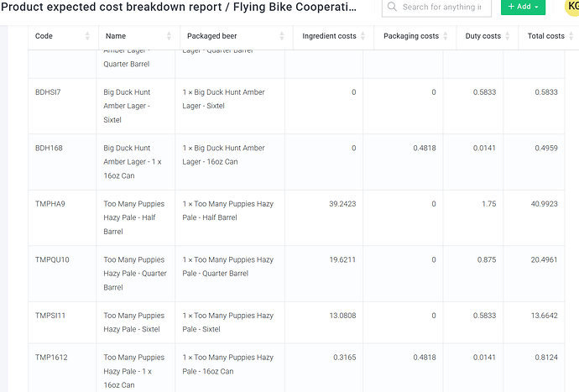Sort by Total costs arrows
The image size is (579, 392).
(x=571, y=36)
